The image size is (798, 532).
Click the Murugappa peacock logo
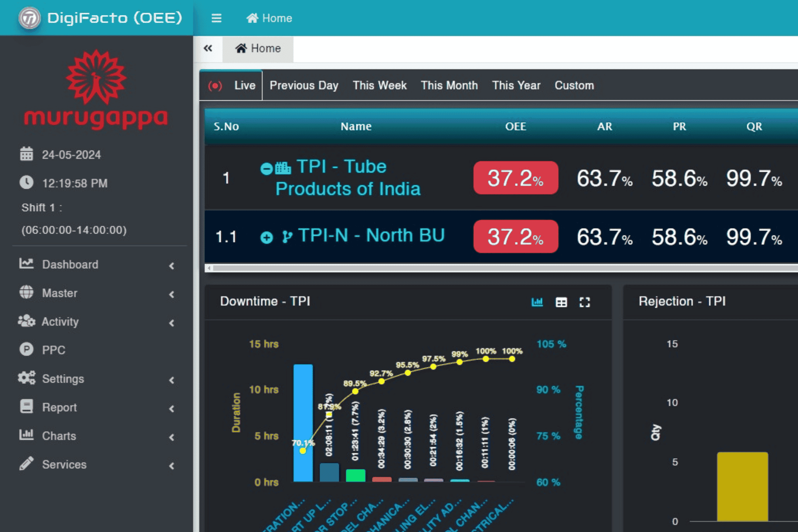[96, 77]
